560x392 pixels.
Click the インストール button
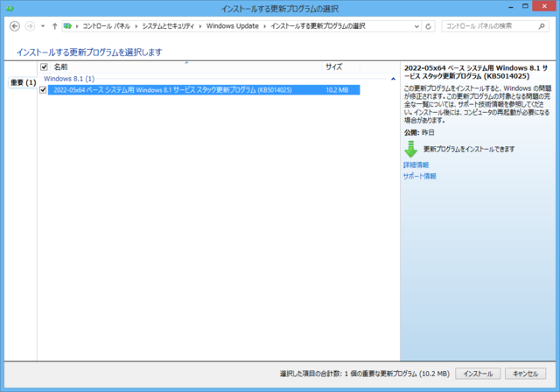(478, 374)
